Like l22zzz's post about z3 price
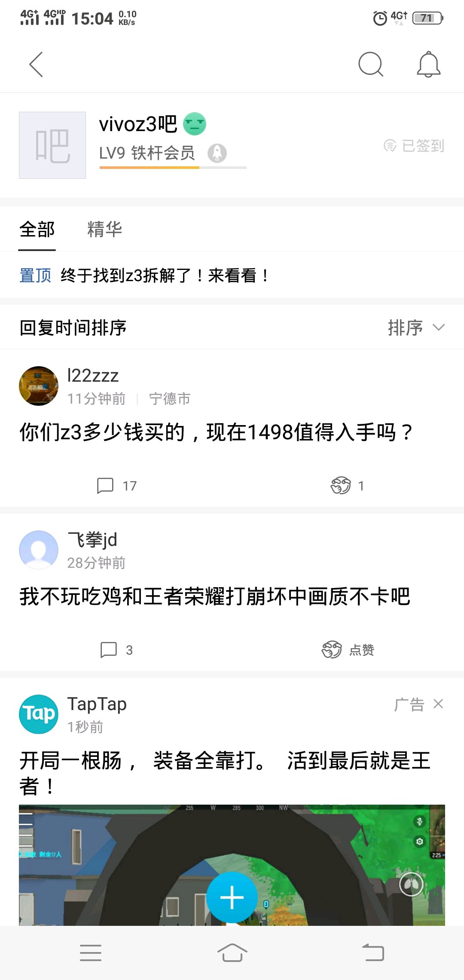464x980 pixels. coord(347,486)
